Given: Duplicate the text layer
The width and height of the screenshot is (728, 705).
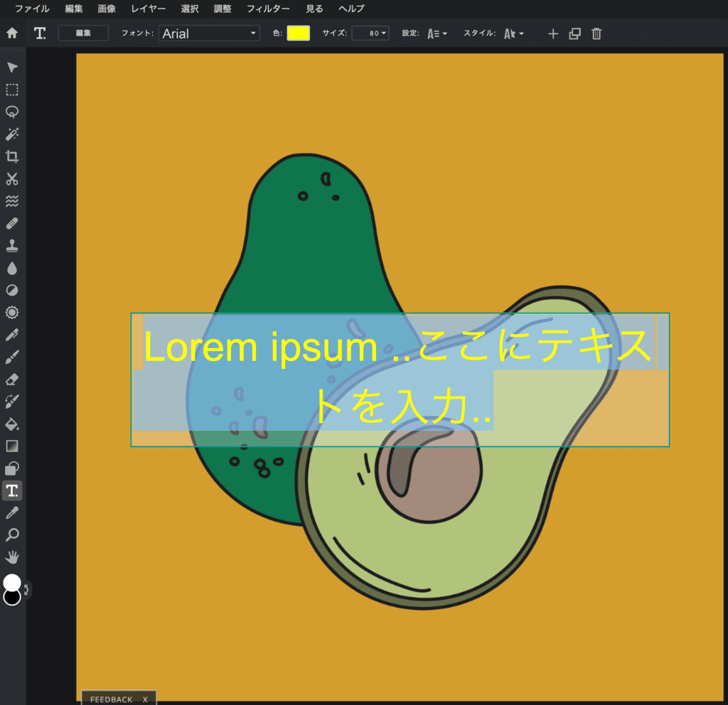Looking at the screenshot, I should tap(574, 33).
